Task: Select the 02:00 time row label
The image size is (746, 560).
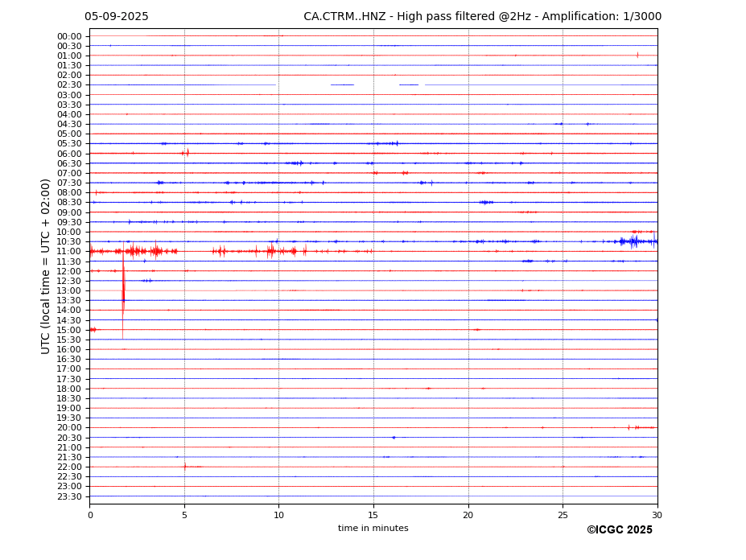Action: pos(69,76)
